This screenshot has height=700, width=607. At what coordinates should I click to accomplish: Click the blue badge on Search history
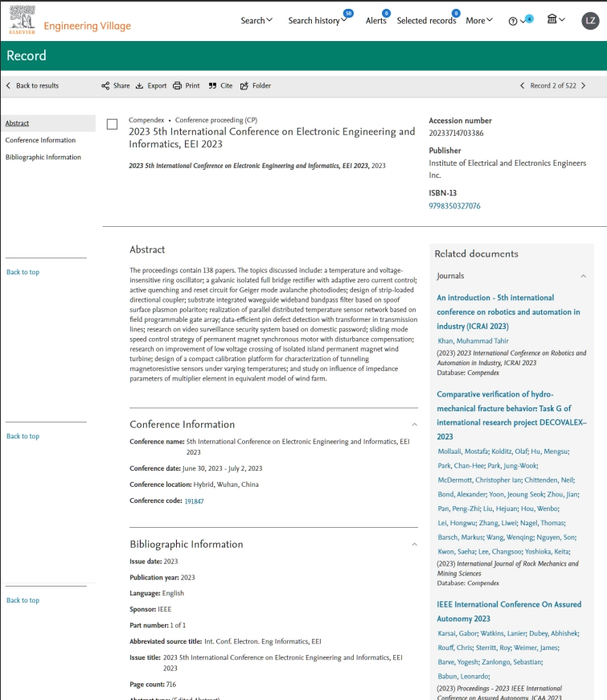tap(348, 14)
